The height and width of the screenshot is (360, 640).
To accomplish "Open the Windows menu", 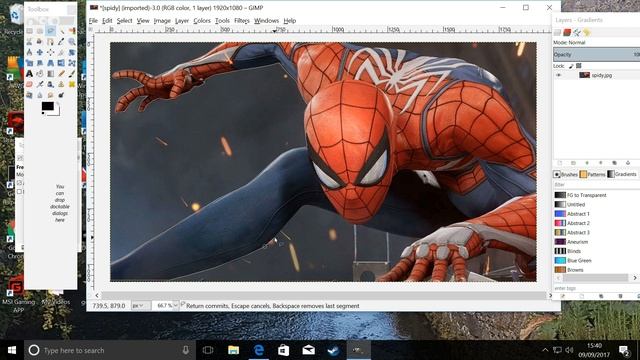I will tap(266, 20).
